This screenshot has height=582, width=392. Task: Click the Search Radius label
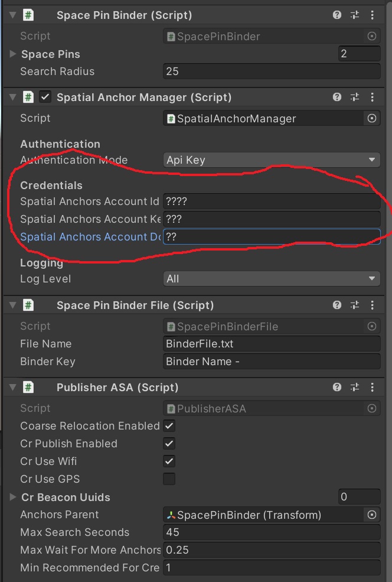(57, 71)
